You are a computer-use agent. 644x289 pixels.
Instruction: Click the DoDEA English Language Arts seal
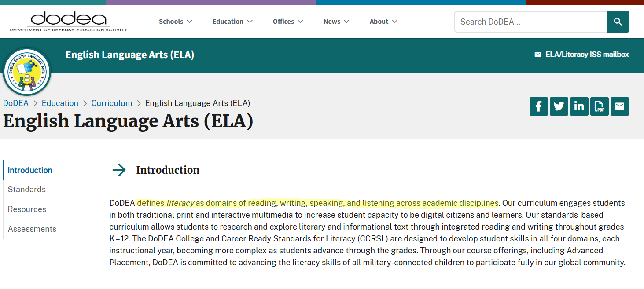[x=27, y=71]
